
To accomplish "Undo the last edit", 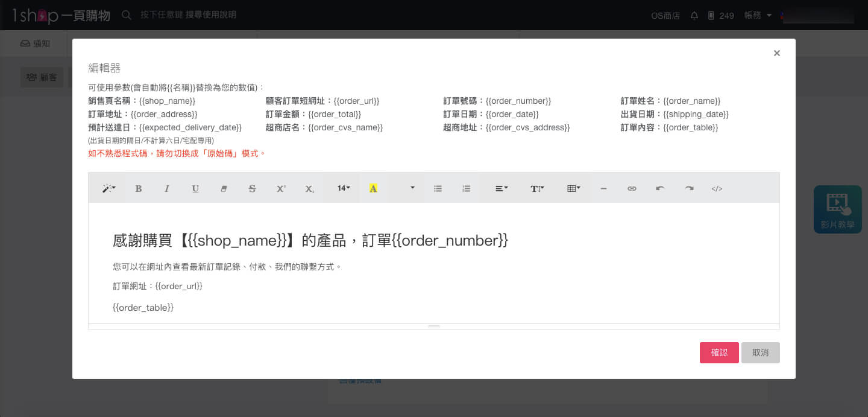I will click(660, 188).
